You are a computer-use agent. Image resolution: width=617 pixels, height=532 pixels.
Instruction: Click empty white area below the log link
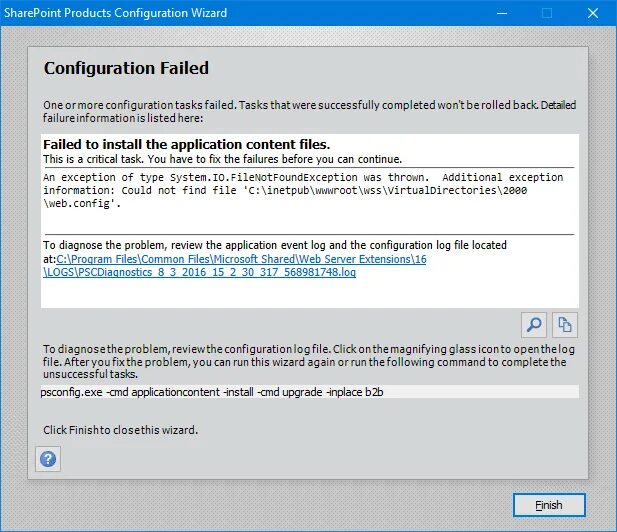click(x=309, y=293)
